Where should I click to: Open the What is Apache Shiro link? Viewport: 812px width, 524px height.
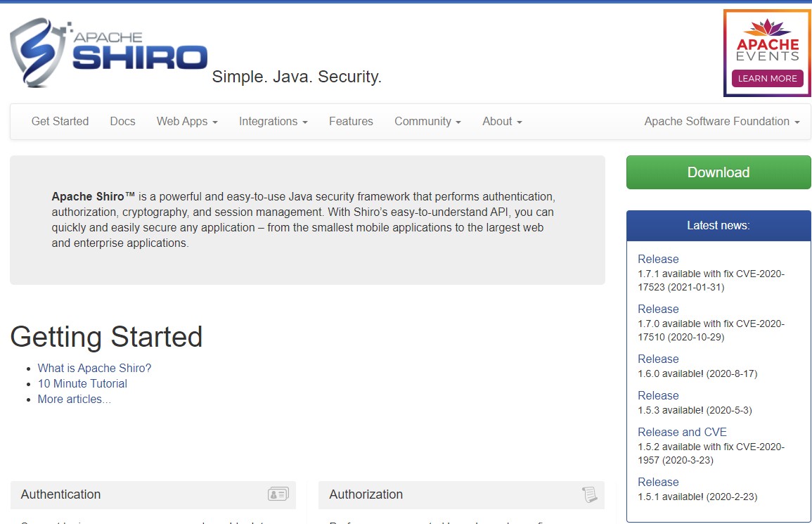(94, 368)
